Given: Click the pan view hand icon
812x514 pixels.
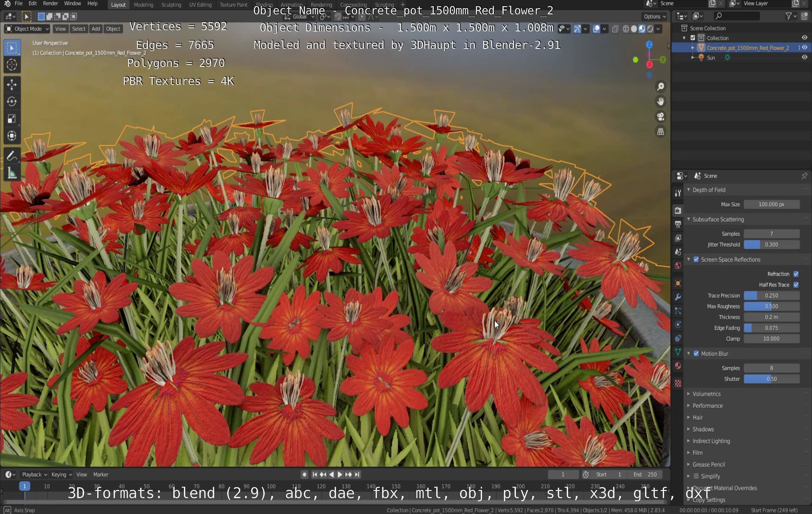Looking at the screenshot, I should pyautogui.click(x=661, y=102).
